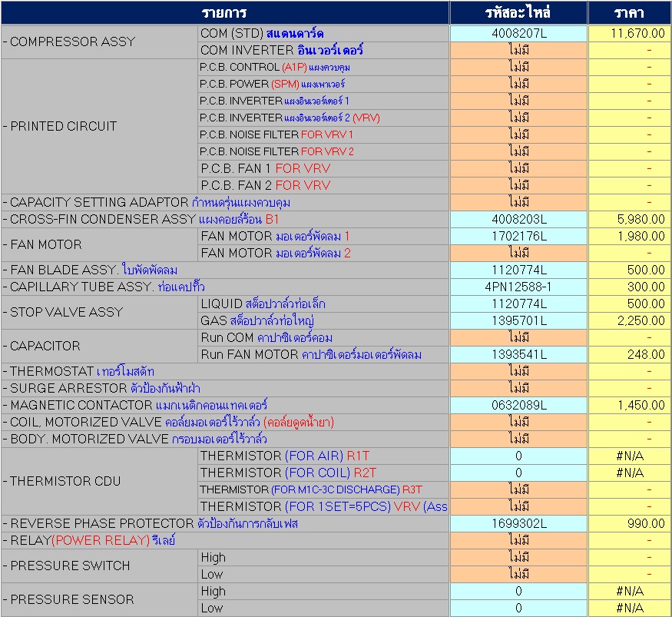Click part code 1699302L
The width and height of the screenshot is (672, 617).
(x=518, y=523)
